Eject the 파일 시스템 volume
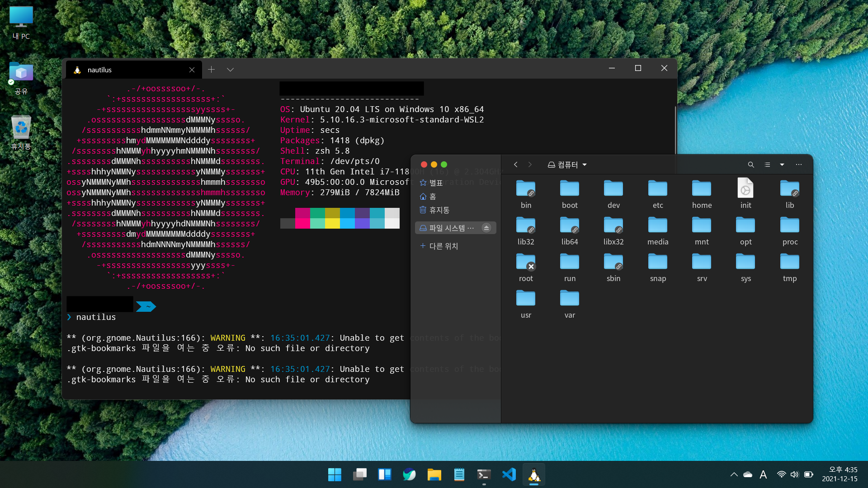This screenshot has height=488, width=868. 486,228
